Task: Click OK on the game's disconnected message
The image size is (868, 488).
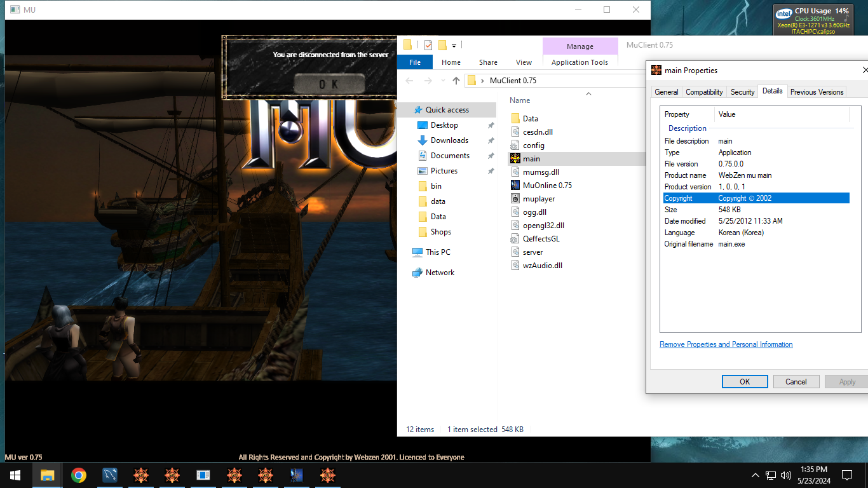Action: click(329, 83)
